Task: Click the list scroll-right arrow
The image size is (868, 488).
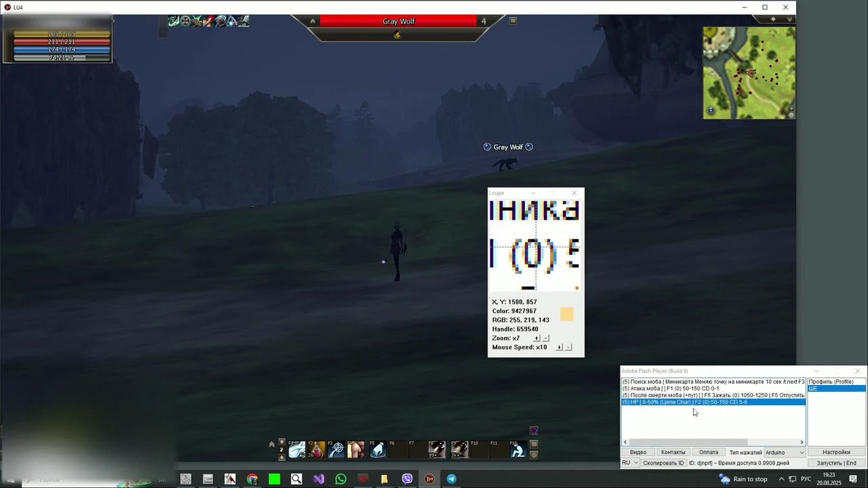Action: (x=802, y=442)
